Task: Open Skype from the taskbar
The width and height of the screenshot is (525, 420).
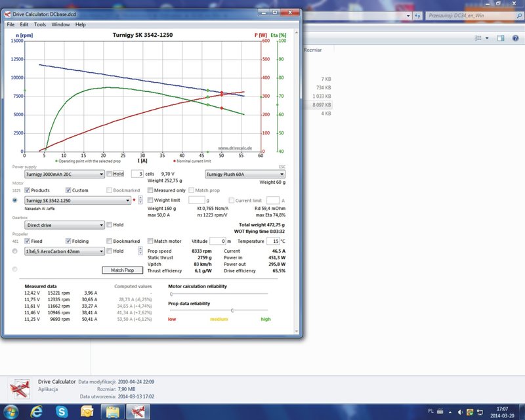Action: point(62,411)
